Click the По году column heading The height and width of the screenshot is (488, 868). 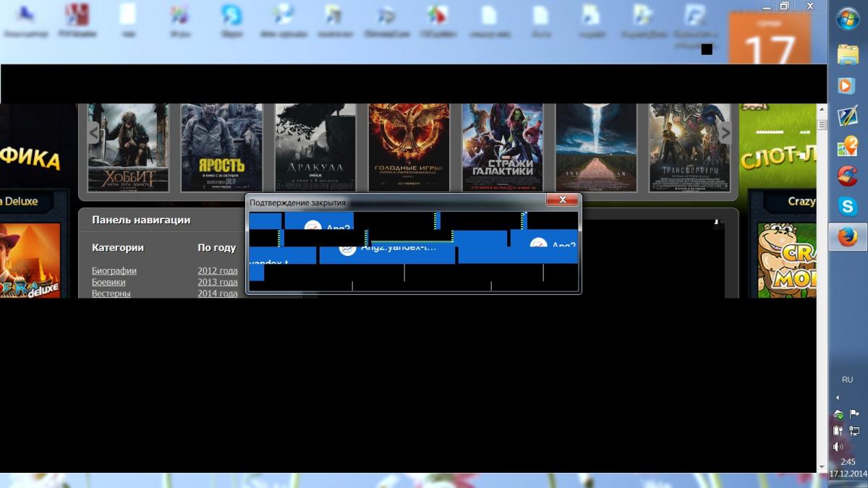coord(217,247)
